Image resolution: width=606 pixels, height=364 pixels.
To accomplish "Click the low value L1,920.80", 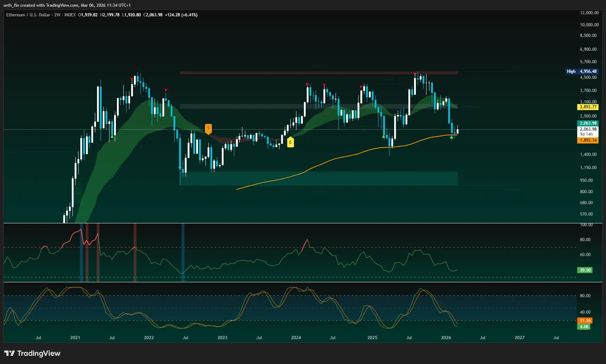I will pos(132,15).
